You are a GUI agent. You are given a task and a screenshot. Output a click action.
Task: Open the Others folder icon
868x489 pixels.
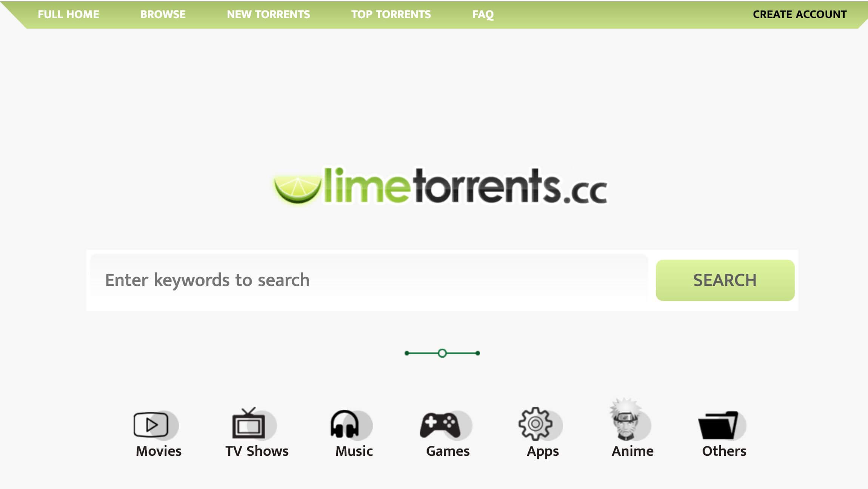click(718, 425)
